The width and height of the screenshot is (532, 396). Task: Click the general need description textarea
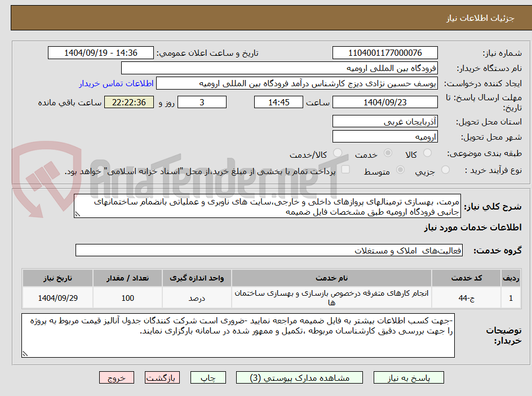(x=267, y=206)
